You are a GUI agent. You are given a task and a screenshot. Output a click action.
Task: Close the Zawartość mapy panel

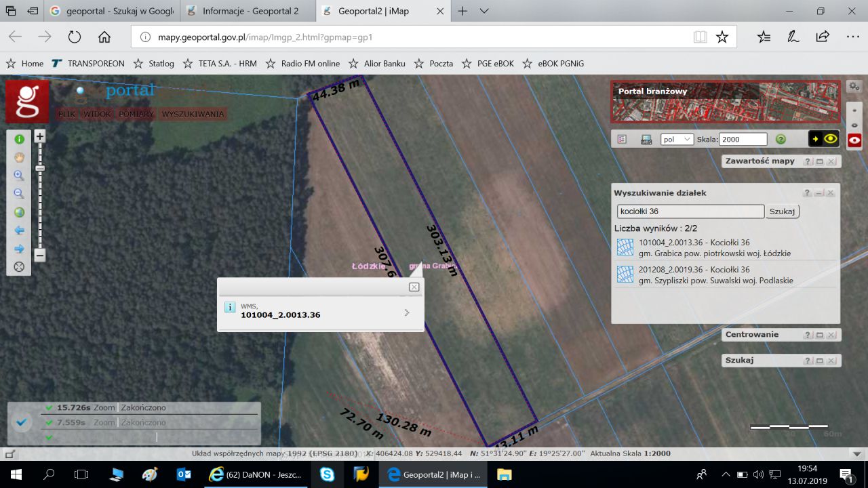[831, 161]
